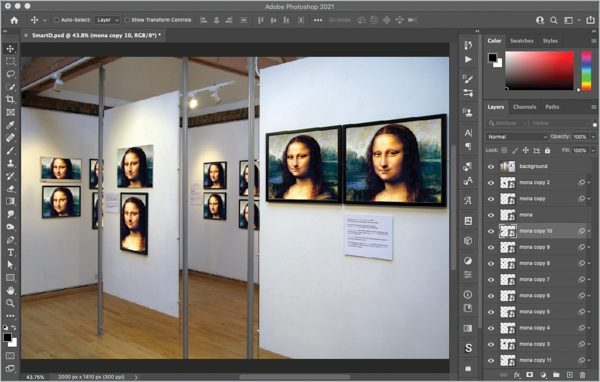Enable Show Transform Controls checkbox
Screen dimensions: 600x382
[127, 20]
